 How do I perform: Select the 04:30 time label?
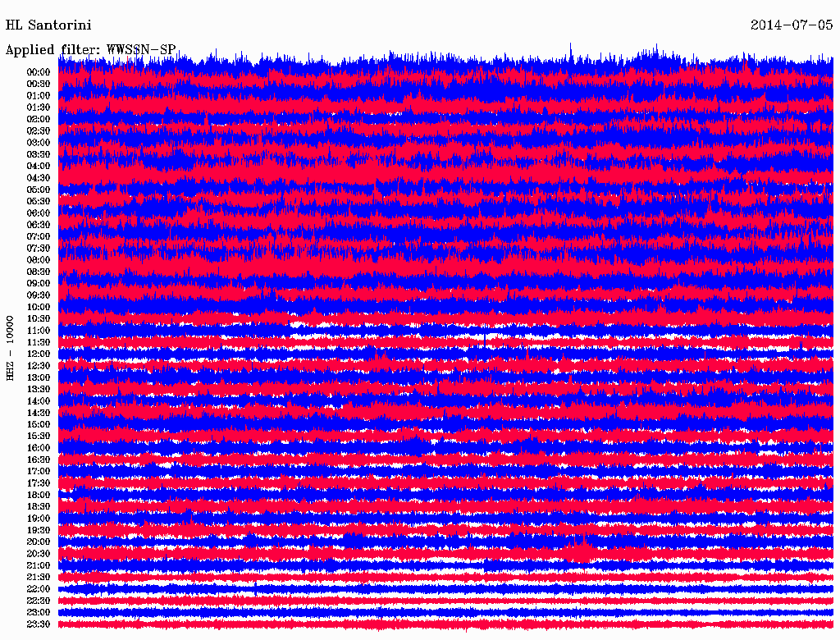39,178
